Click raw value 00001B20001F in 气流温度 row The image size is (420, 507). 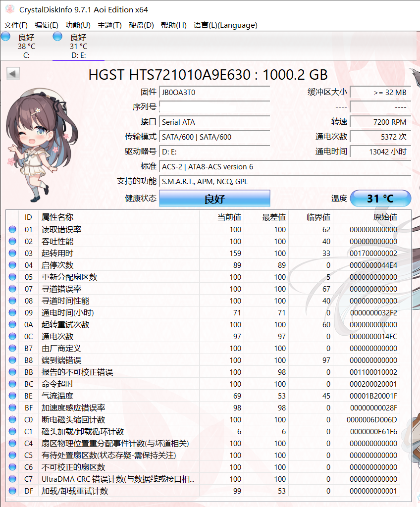click(373, 396)
